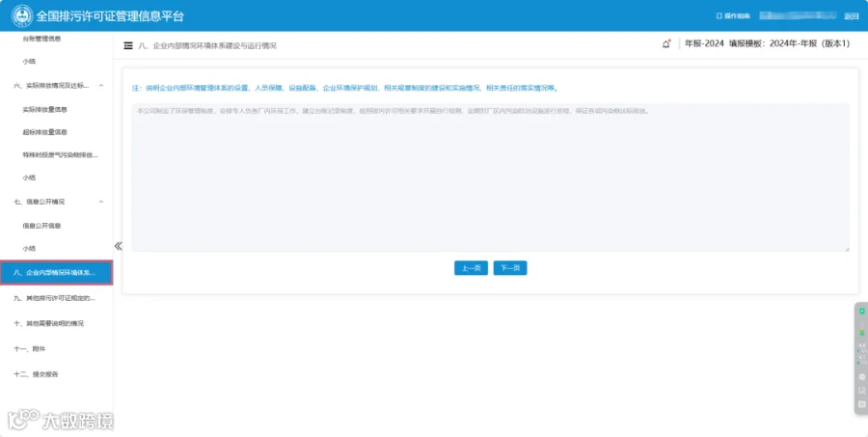Open 特殊时段废气污染物排放 sidebar entry
Viewport: 868px width, 437px height.
[x=61, y=155]
